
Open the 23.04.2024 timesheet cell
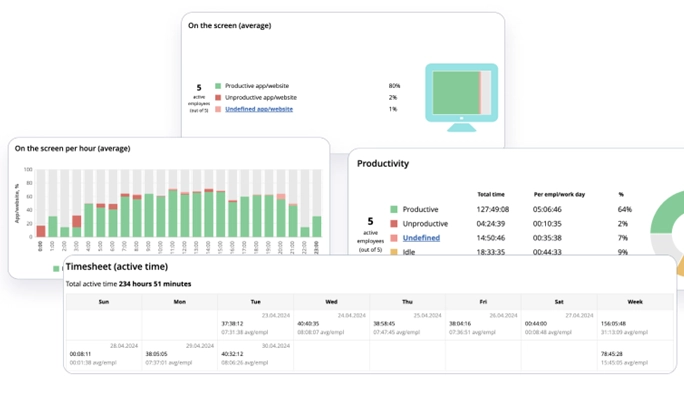click(256, 325)
